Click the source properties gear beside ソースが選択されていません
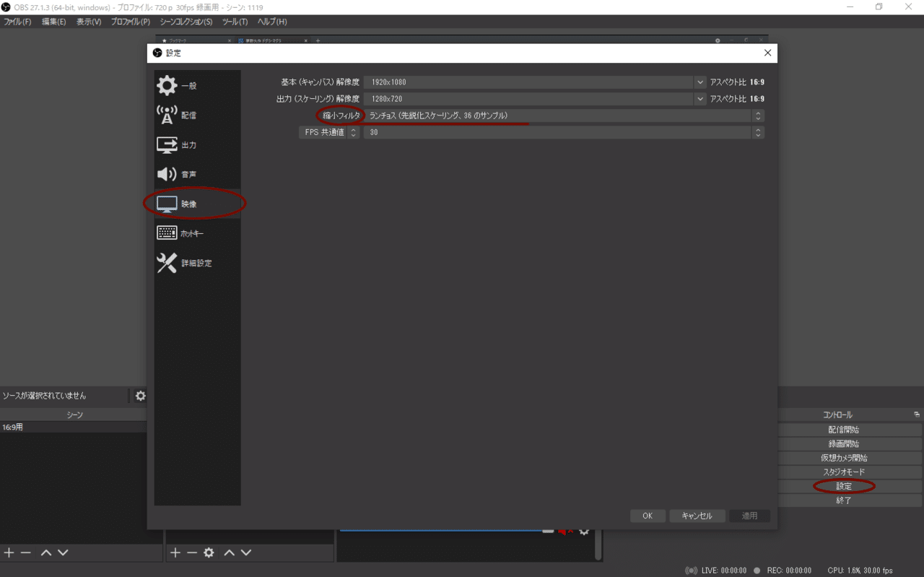Viewport: 924px width, 577px height. 140,396
